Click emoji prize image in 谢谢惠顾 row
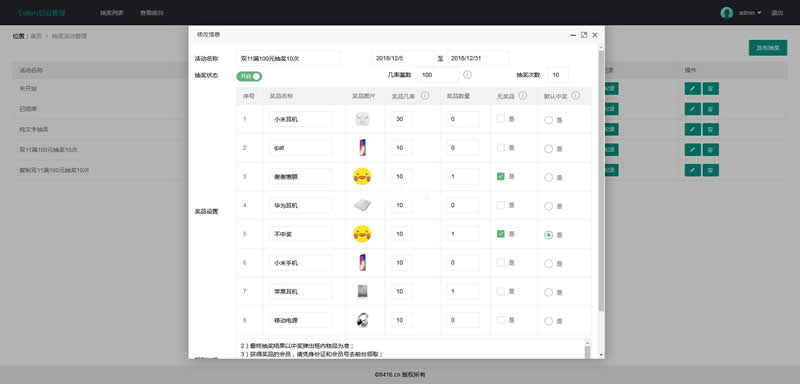The height and width of the screenshot is (384, 800). click(x=362, y=176)
